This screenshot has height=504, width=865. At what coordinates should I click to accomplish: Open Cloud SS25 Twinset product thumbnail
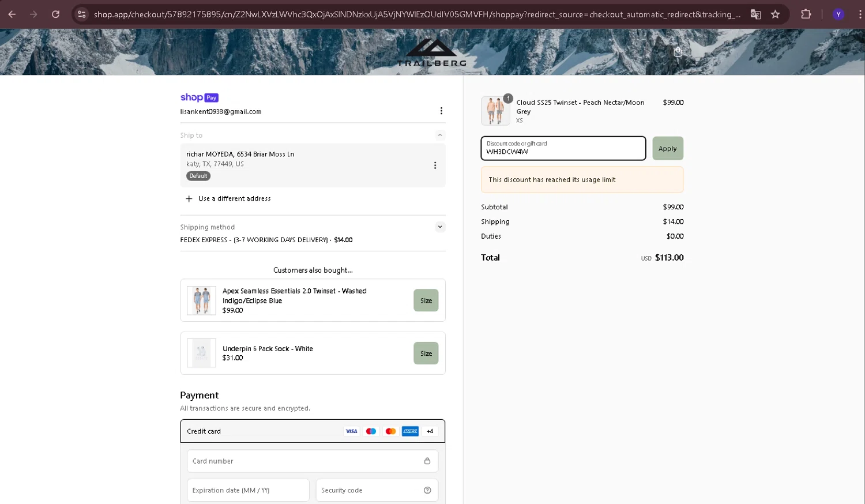(495, 111)
